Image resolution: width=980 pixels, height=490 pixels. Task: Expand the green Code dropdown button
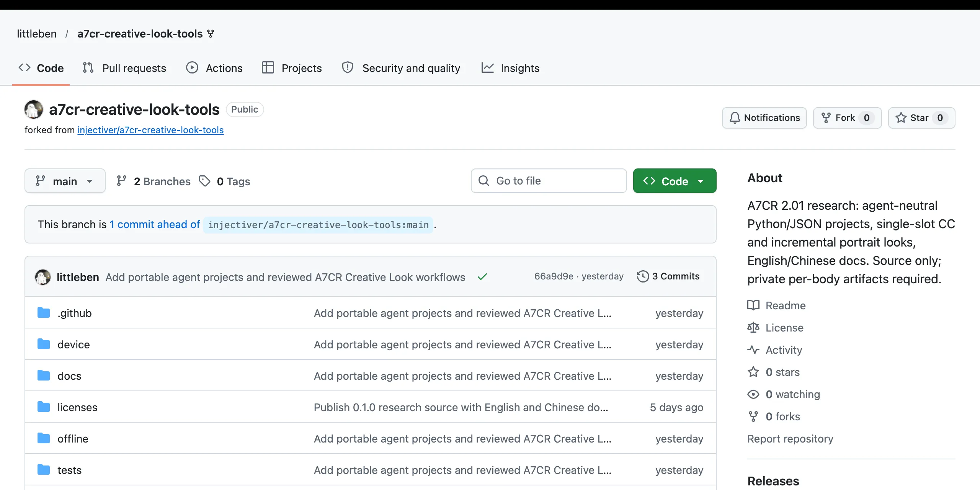(x=675, y=181)
